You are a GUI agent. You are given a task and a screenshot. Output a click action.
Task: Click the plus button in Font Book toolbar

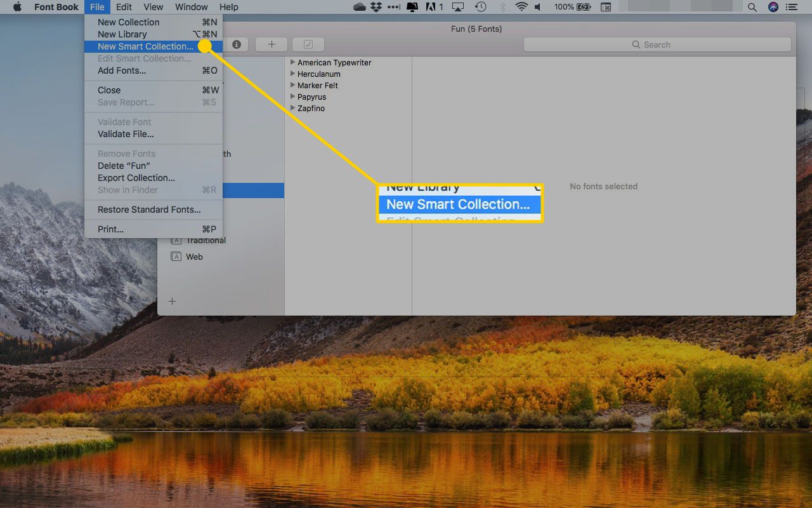coord(272,44)
